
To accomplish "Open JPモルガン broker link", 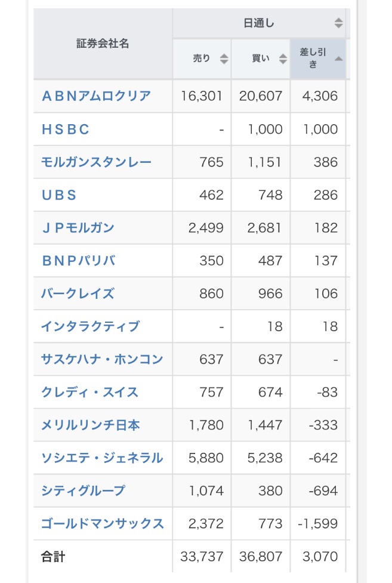I will click(x=78, y=227).
